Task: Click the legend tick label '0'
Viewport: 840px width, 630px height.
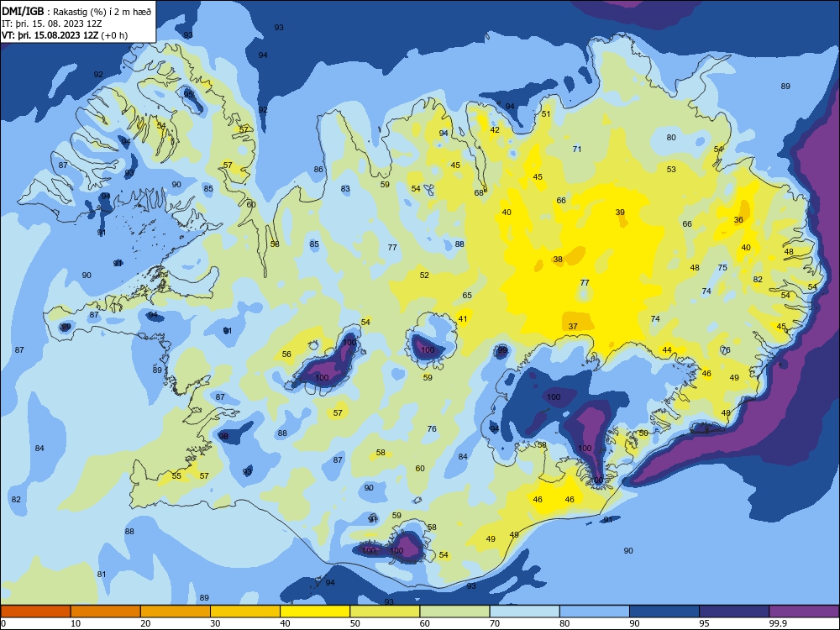Action: point(3,623)
